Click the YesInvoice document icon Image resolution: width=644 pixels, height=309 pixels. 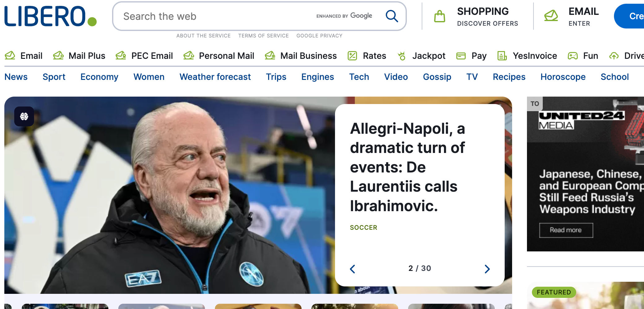502,56
